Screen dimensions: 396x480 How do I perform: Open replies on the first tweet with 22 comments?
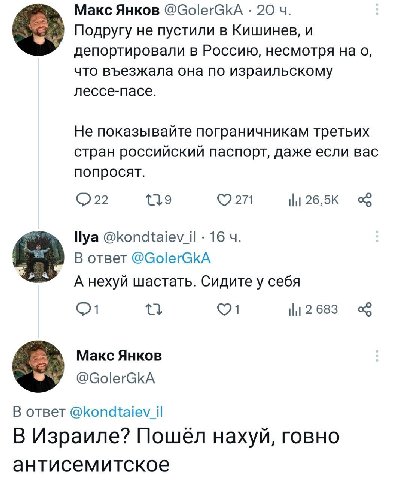(92, 200)
